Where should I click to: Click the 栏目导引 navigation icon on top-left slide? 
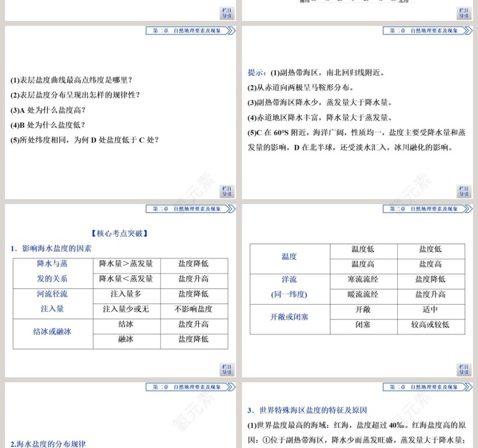(x=226, y=13)
